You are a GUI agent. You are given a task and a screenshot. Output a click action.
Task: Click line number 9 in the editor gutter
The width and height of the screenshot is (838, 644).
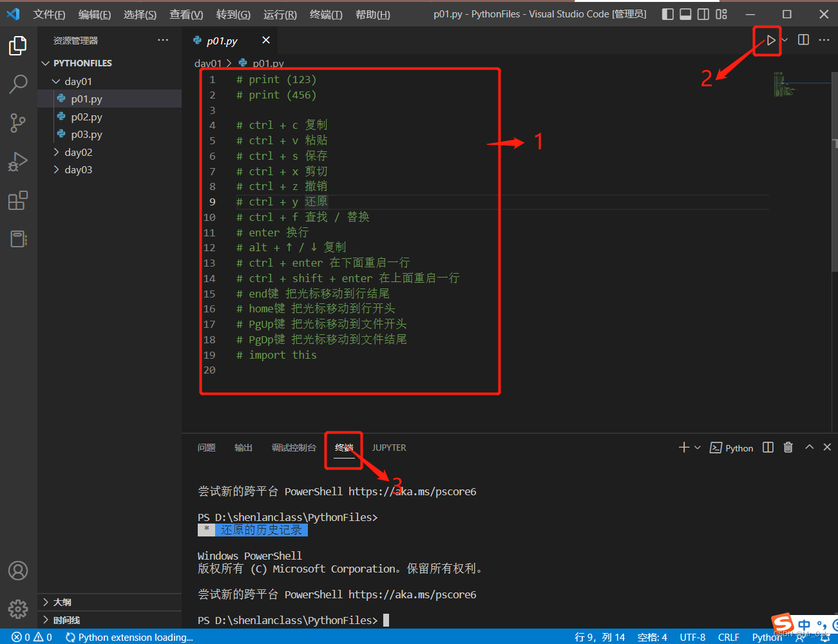pyautogui.click(x=212, y=202)
